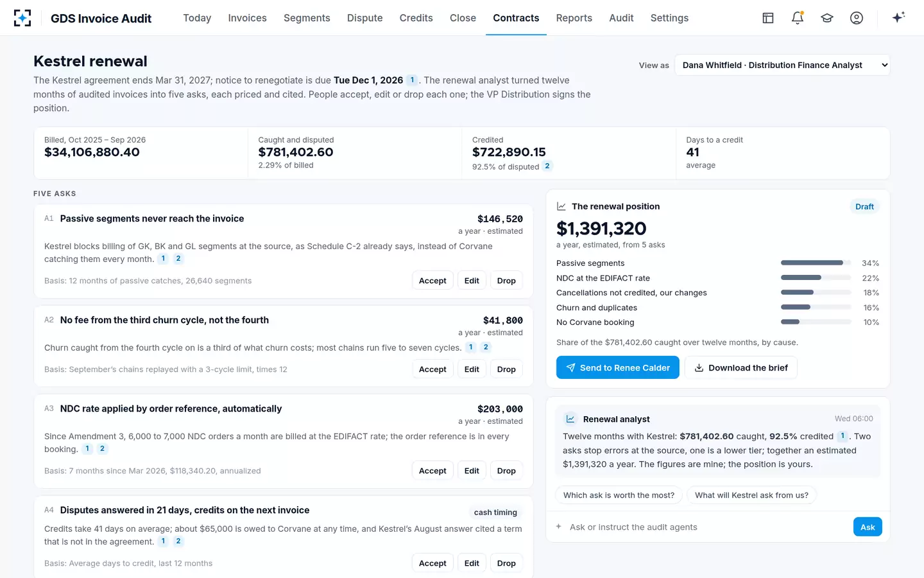
Task: Open citation 2 beside 92.5% of disputed
Action: pyautogui.click(x=547, y=166)
